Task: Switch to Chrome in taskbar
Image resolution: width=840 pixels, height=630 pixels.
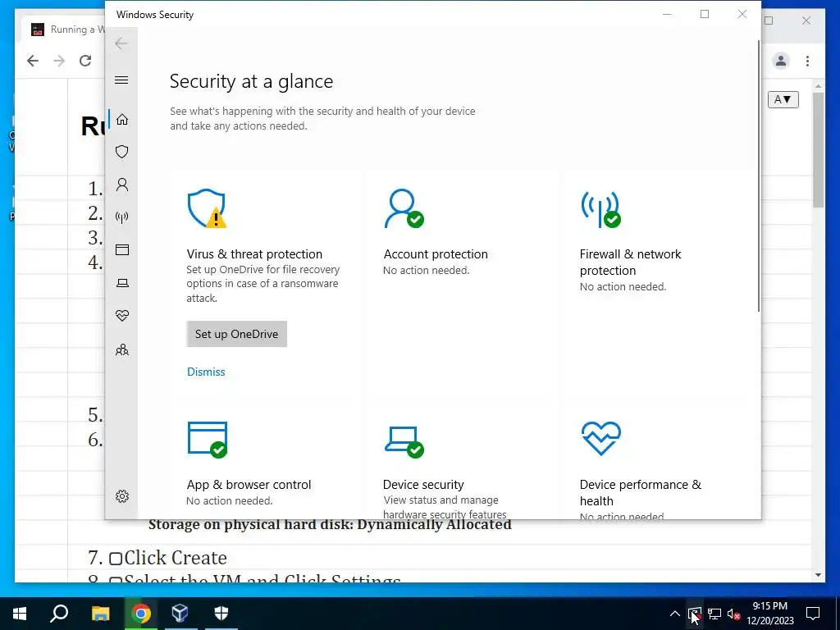Action: [x=141, y=614]
